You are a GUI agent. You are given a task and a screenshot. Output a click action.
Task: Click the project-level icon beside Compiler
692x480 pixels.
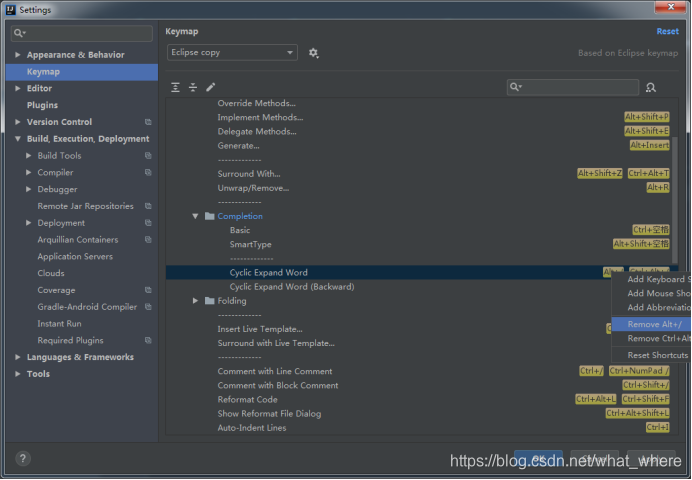pyautogui.click(x=148, y=172)
